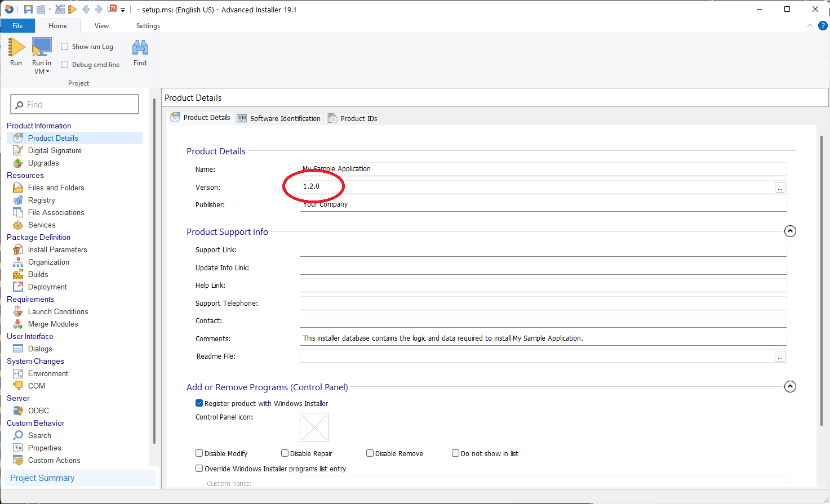The width and height of the screenshot is (830, 504).
Task: Click the blue Help question mark icon
Action: point(823,26)
